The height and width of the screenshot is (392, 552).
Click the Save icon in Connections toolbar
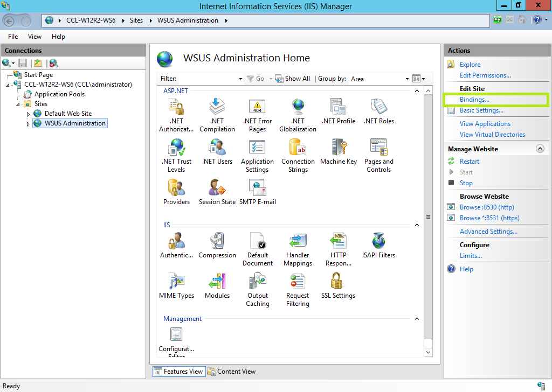(23, 64)
